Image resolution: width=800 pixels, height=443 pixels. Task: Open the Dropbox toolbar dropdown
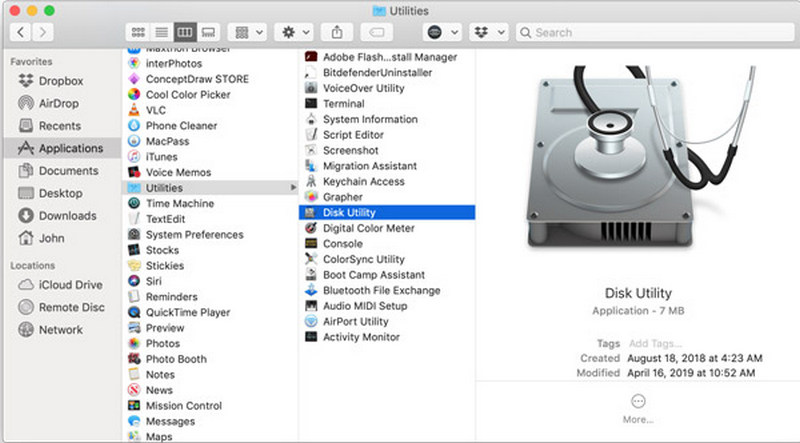(488, 32)
